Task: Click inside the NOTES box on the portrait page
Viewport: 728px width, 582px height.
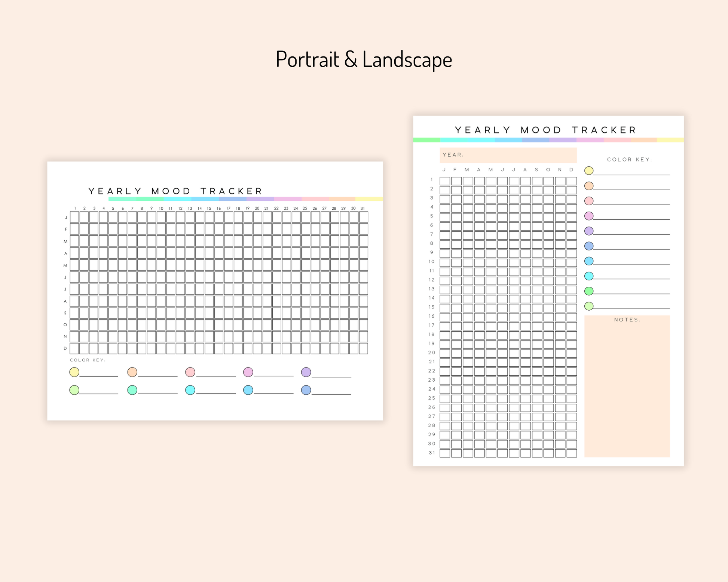Action: [627, 389]
